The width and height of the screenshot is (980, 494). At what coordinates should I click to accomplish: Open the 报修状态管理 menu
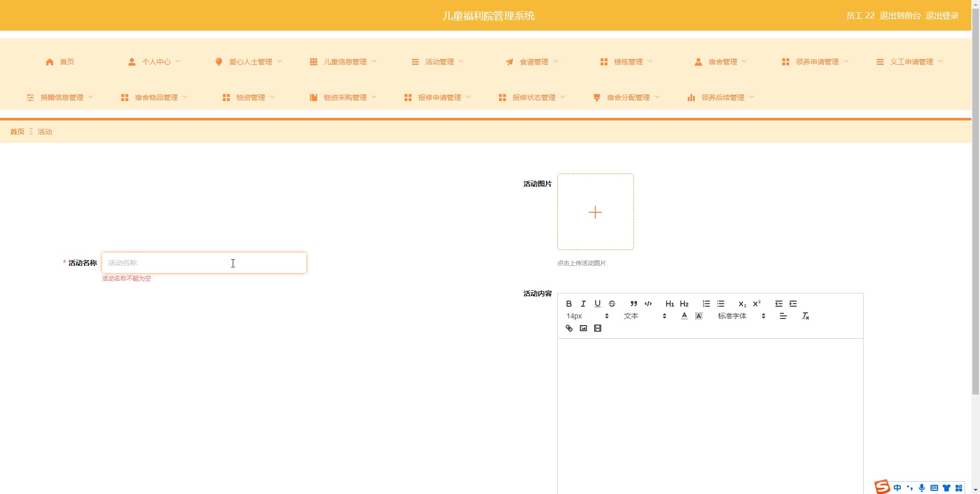coord(532,97)
